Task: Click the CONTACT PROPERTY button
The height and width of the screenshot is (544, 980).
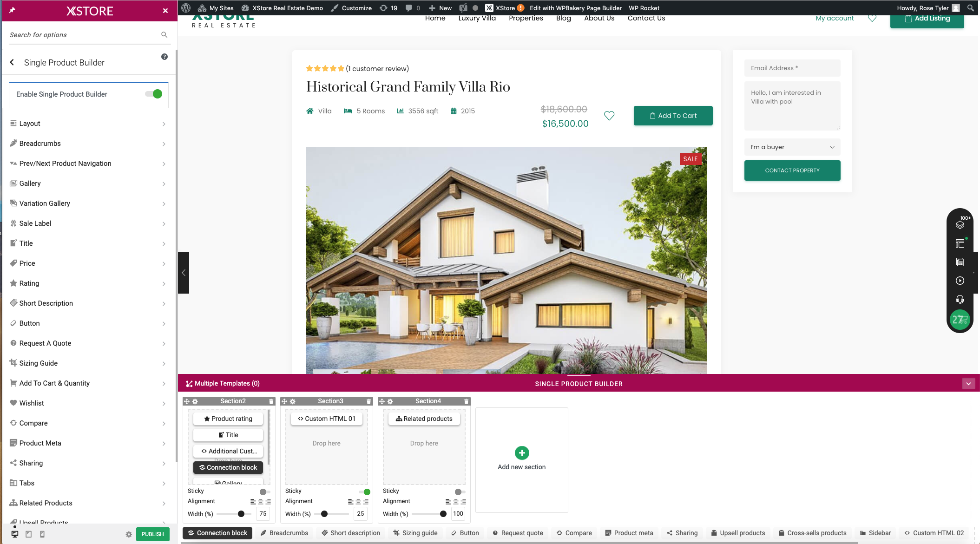Action: 792,170
